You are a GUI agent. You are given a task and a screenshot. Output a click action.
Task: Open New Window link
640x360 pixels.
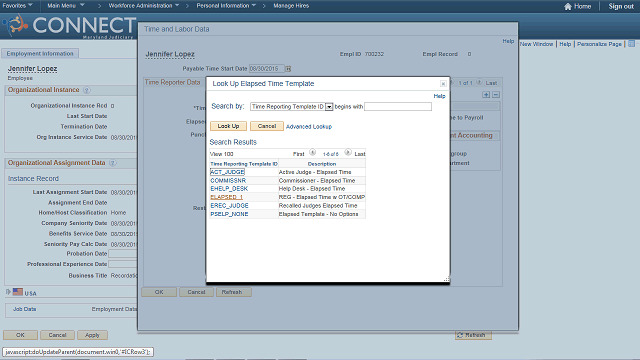(536, 44)
